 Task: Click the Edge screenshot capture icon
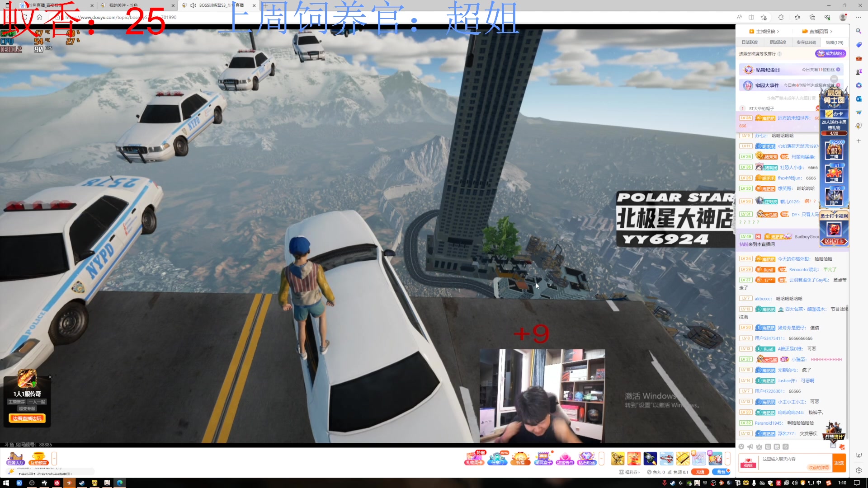pos(859,455)
